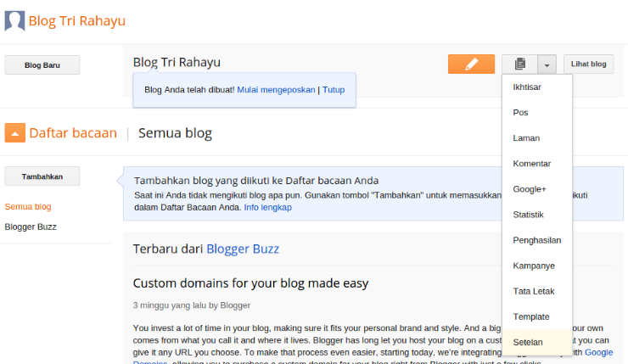
Task: Open the Info lengkap link
Action: 267,207
